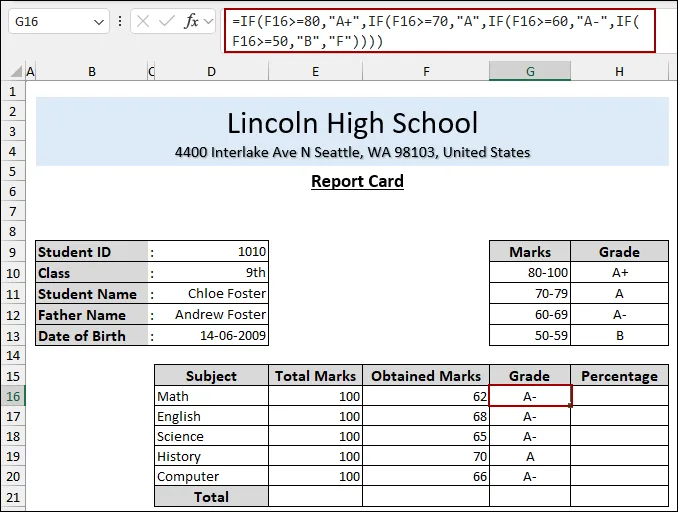Select the name Chloe Foster cell
This screenshot has height=512, width=678.
[211, 294]
